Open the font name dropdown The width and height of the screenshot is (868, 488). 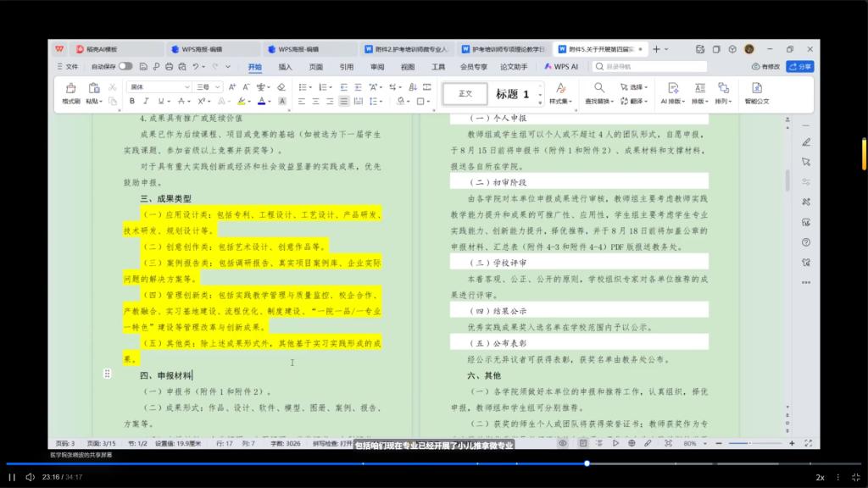pos(187,87)
